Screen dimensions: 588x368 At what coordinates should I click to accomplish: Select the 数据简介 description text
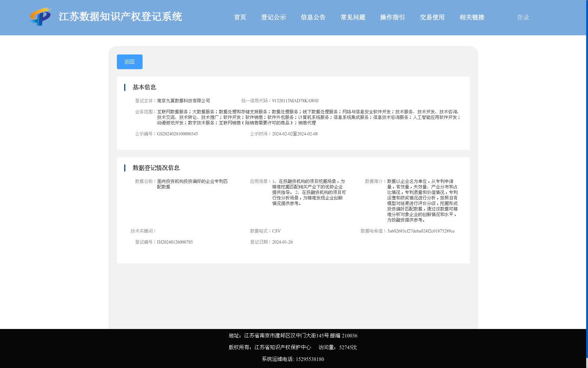coord(423,201)
